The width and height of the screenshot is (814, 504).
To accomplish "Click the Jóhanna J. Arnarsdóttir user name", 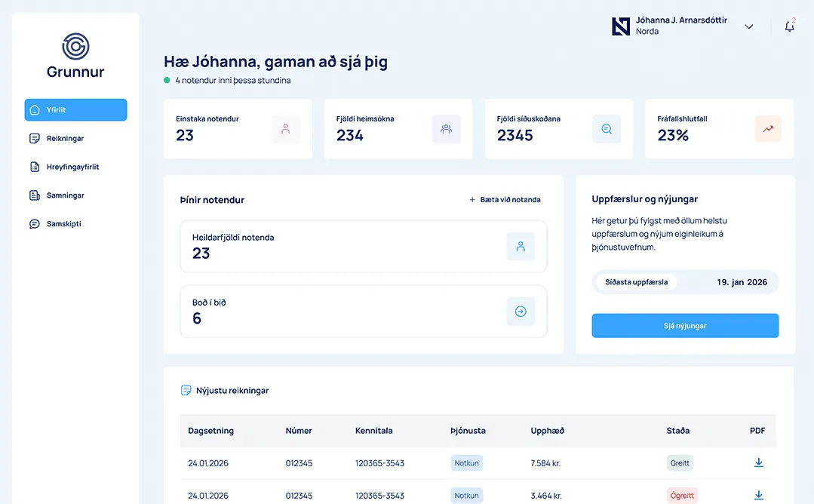I will [x=682, y=20].
